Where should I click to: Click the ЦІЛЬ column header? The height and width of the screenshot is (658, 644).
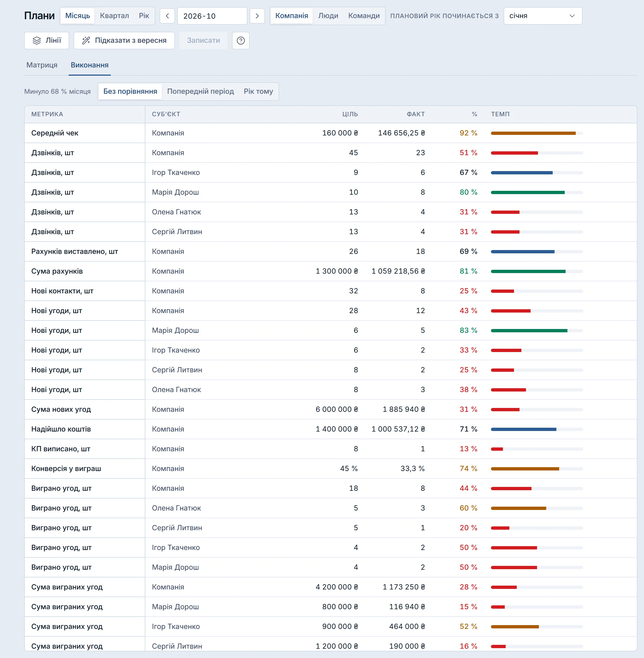[350, 114]
